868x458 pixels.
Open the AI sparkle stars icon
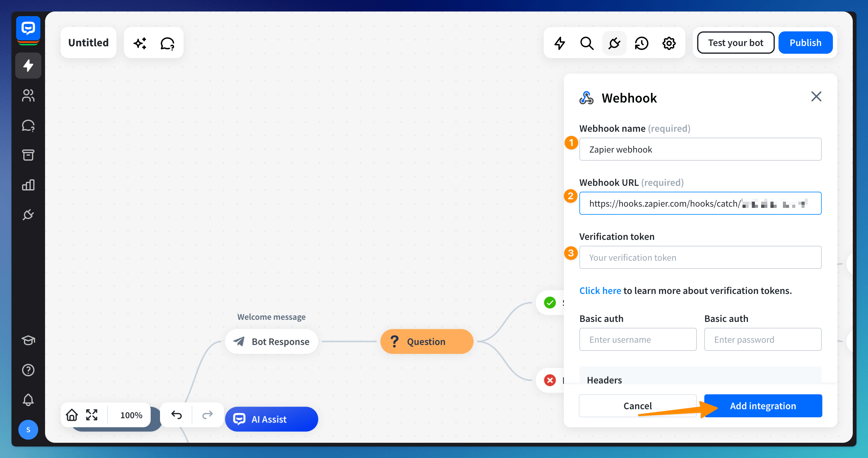140,43
